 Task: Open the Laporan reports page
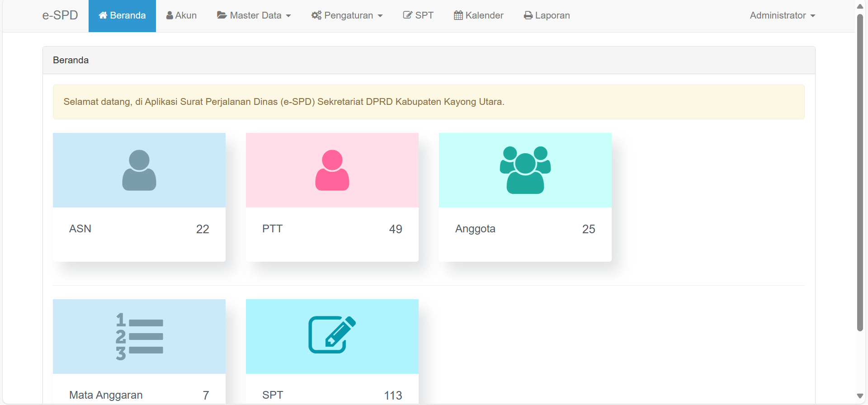point(547,16)
